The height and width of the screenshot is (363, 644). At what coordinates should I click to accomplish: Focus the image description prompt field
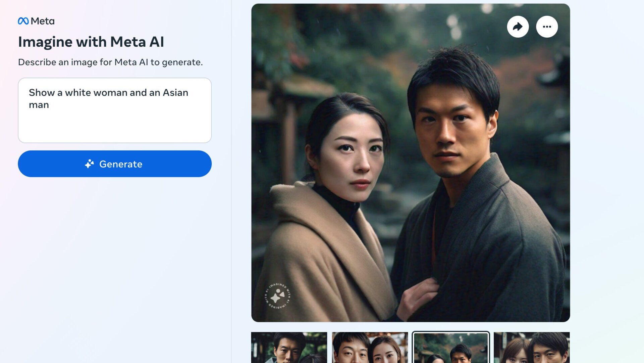coord(115,110)
